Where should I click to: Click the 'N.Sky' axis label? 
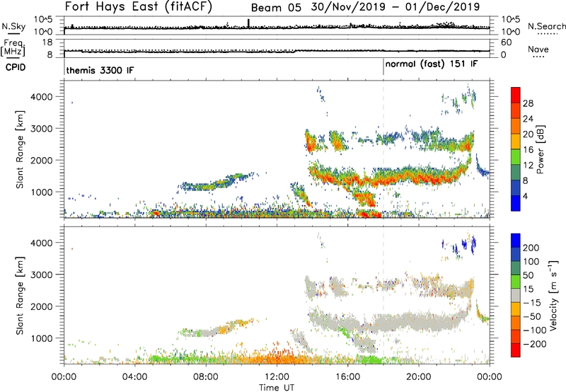(13, 26)
